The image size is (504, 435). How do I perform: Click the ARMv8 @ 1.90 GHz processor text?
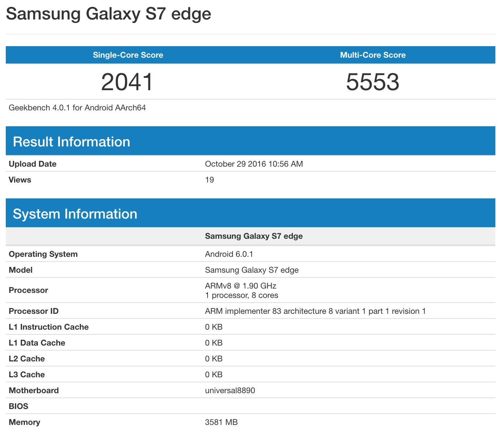(240, 286)
